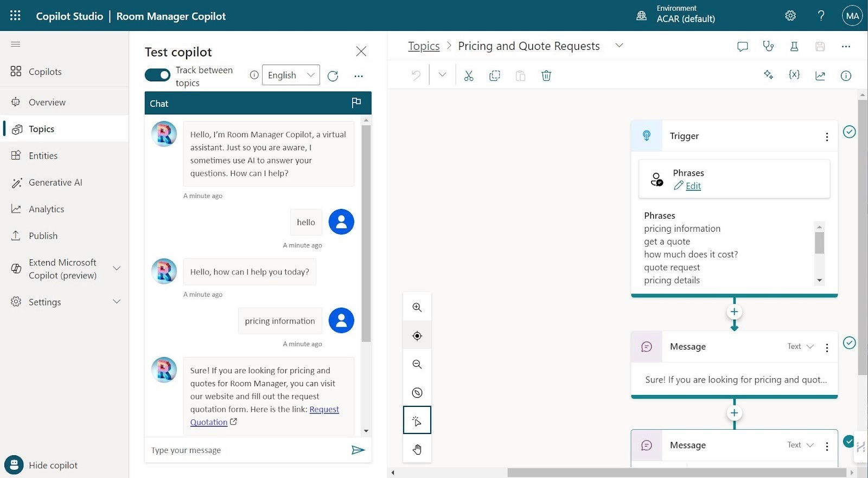The width and height of the screenshot is (868, 478).
Task: Open the help question mark icon
Action: point(821,16)
